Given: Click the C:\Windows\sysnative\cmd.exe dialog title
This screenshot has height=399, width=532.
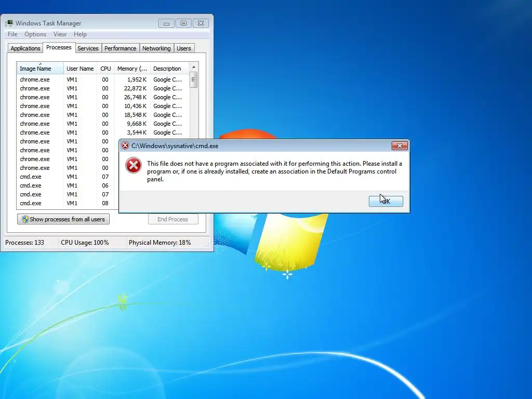Looking at the screenshot, I should [175, 146].
